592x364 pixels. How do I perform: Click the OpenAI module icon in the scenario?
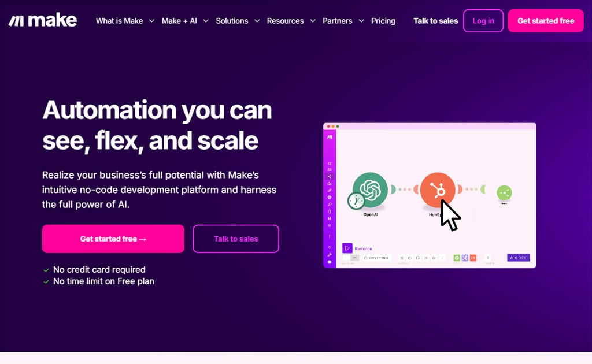click(x=370, y=190)
